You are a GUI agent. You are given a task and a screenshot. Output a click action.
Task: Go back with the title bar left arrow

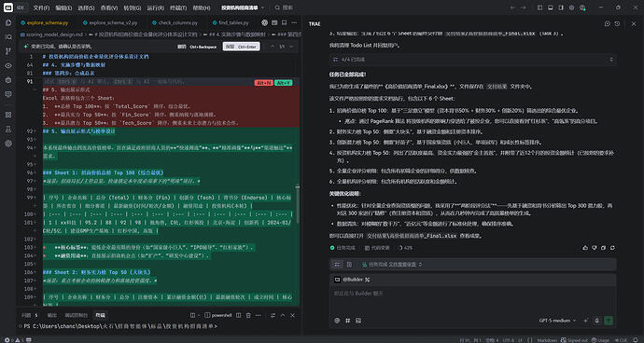512,7
